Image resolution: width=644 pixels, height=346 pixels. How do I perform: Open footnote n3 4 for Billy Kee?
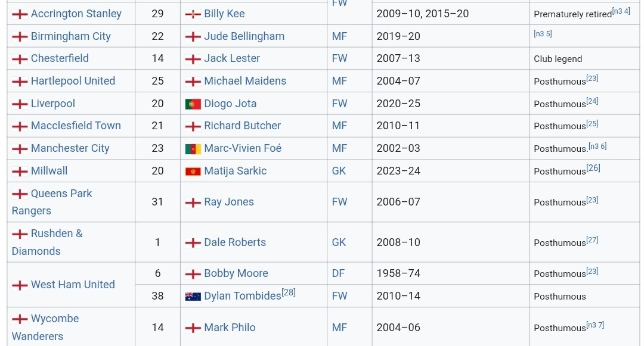[x=621, y=11]
